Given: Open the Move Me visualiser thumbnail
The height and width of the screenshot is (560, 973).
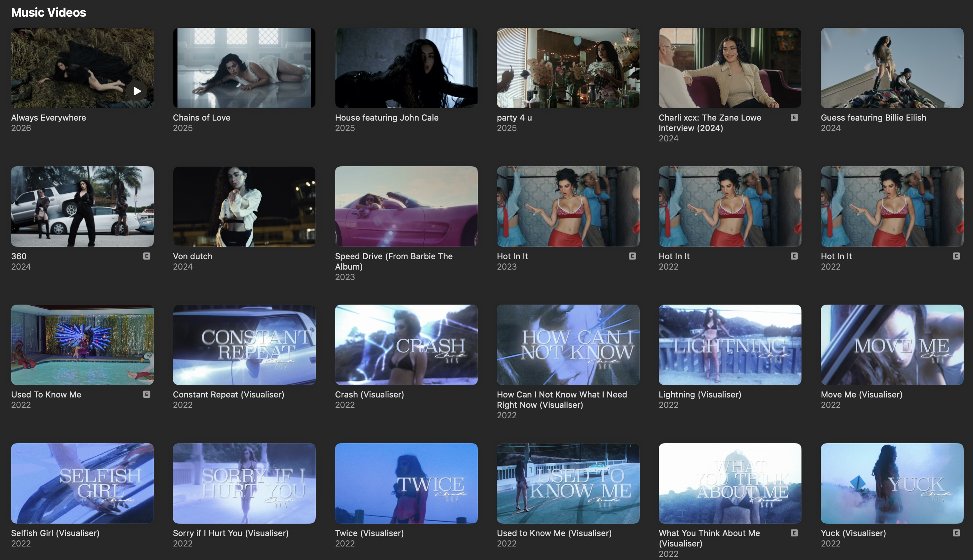Looking at the screenshot, I should coord(892,344).
